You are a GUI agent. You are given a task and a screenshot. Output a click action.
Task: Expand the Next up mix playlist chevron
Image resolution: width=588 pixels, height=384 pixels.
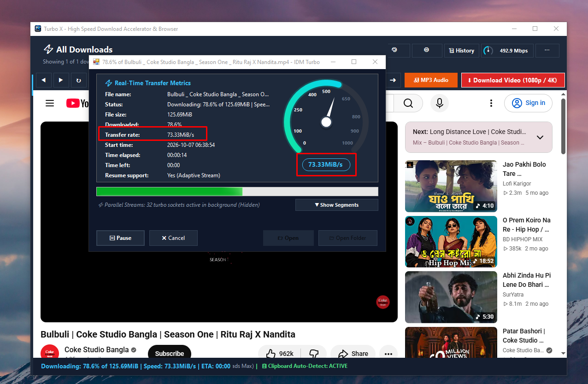click(540, 137)
